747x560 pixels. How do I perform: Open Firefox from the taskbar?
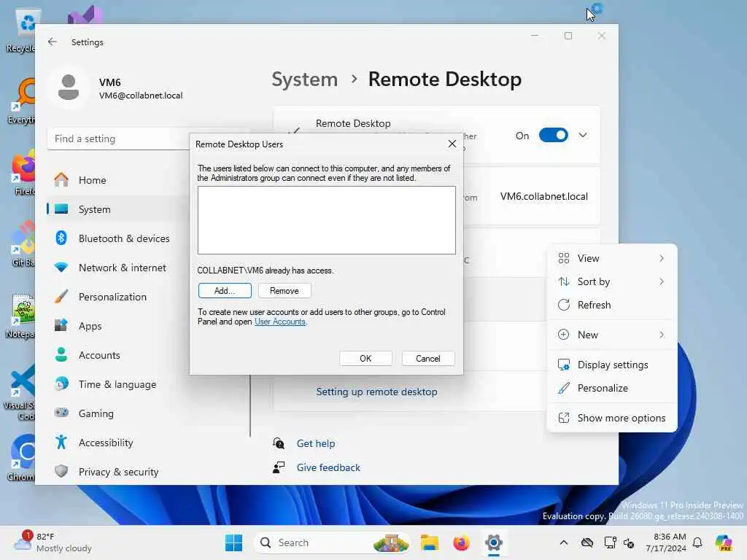(x=461, y=542)
